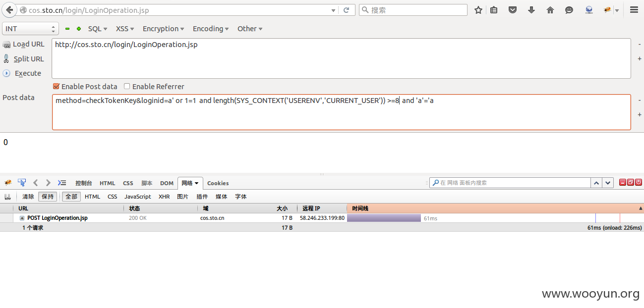Search previous arrow up in Firebug search

point(597,183)
